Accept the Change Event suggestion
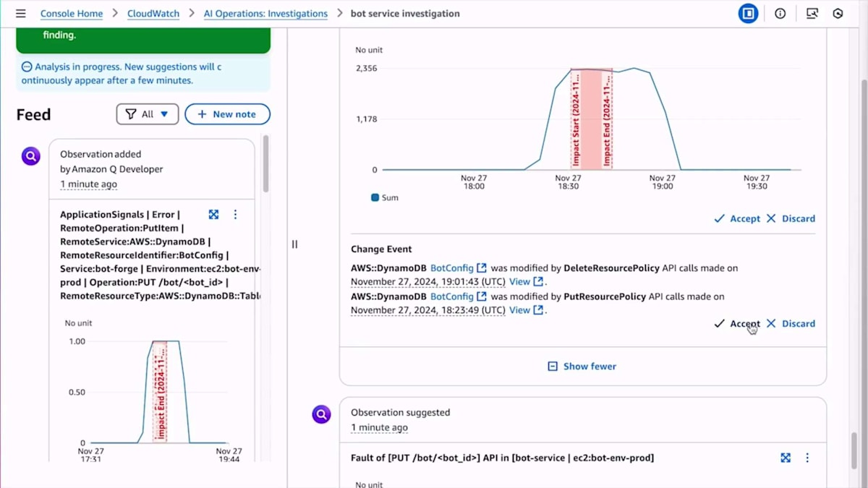The height and width of the screenshot is (488, 868). tap(737, 324)
